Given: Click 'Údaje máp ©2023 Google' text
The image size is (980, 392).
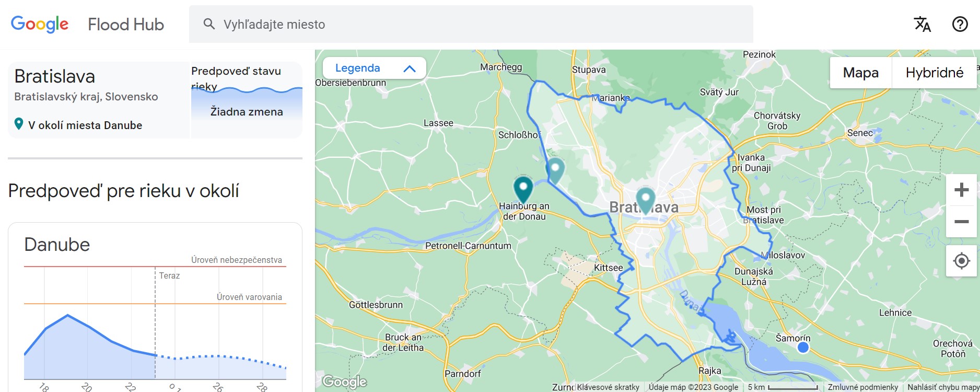Looking at the screenshot, I should coord(693,387).
